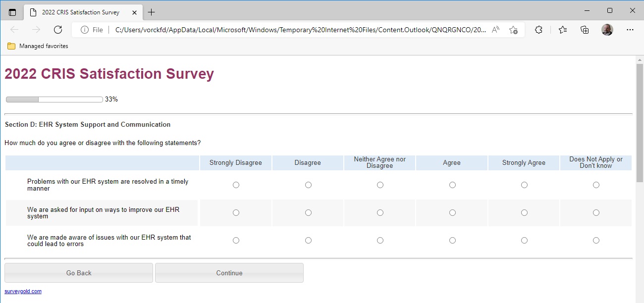Open the Managed favorites folder
The image size is (644, 303).
[x=38, y=46]
